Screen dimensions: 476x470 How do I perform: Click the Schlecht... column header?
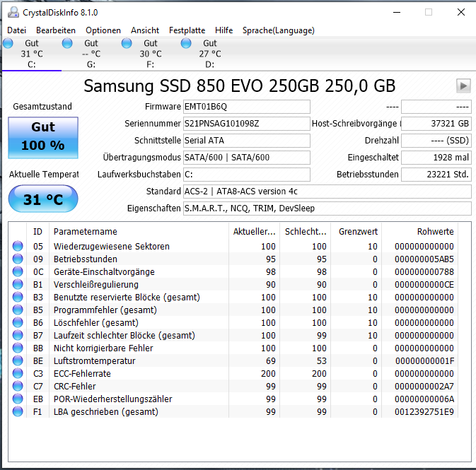305,232
